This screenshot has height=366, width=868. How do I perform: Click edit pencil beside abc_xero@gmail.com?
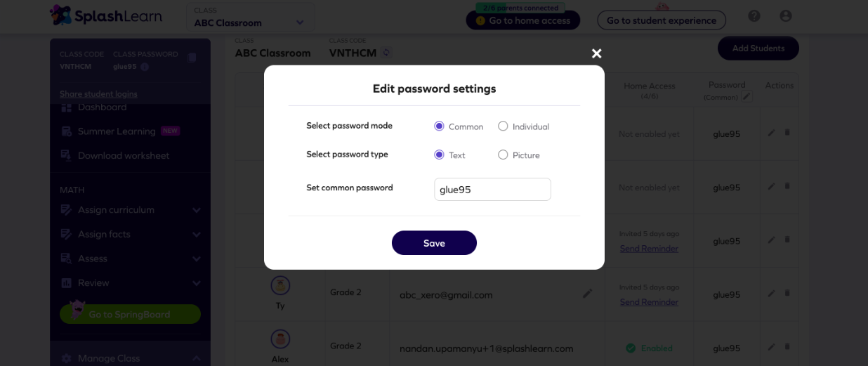587,294
